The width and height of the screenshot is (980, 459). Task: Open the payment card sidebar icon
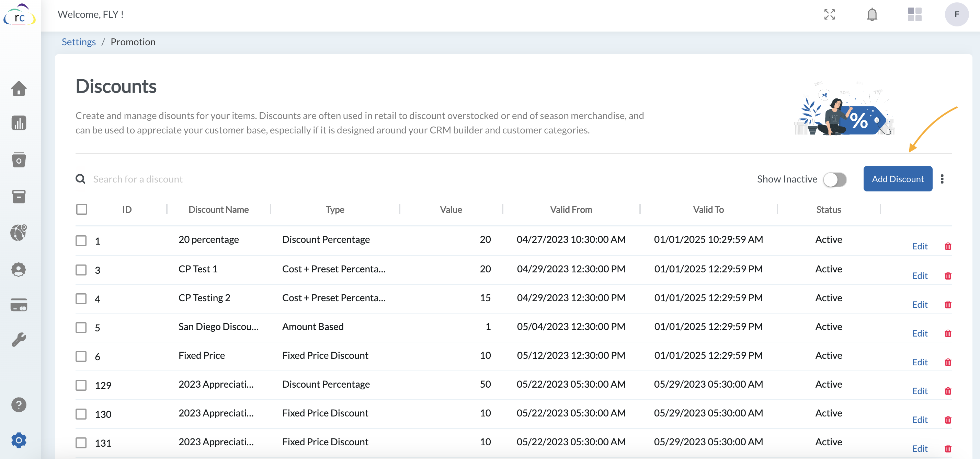click(x=19, y=305)
